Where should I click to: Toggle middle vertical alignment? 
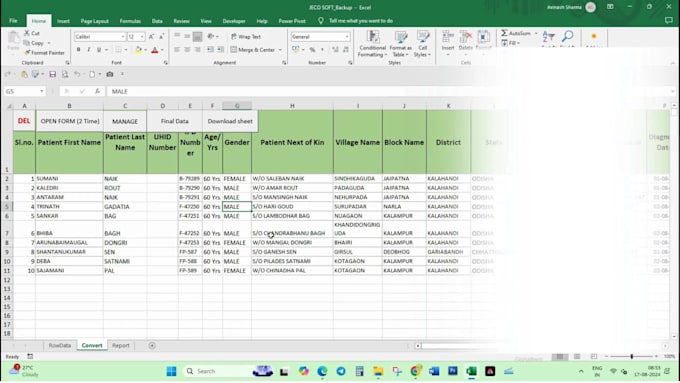click(x=187, y=37)
